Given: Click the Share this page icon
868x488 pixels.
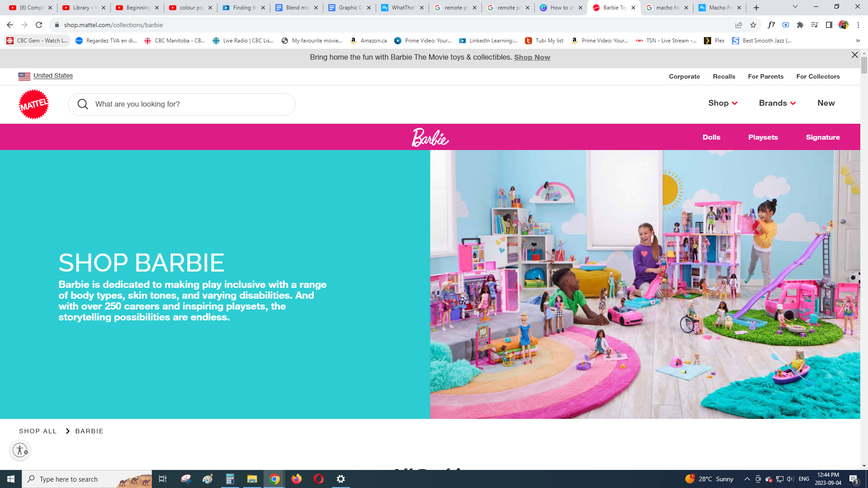Looking at the screenshot, I should tap(739, 25).
